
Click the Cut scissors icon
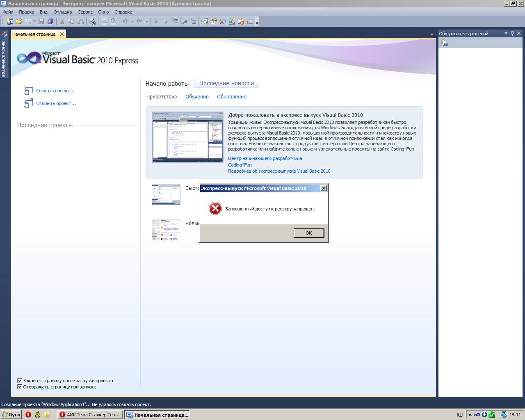click(x=62, y=21)
